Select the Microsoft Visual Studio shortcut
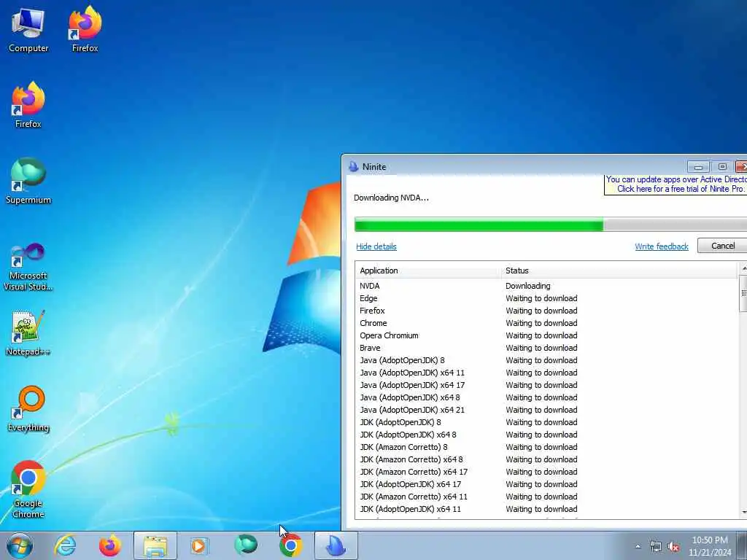Viewport: 747px width, 560px height. tap(28, 267)
